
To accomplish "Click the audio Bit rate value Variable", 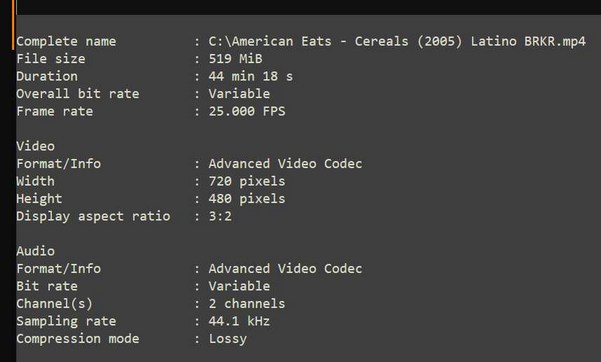I will [239, 286].
